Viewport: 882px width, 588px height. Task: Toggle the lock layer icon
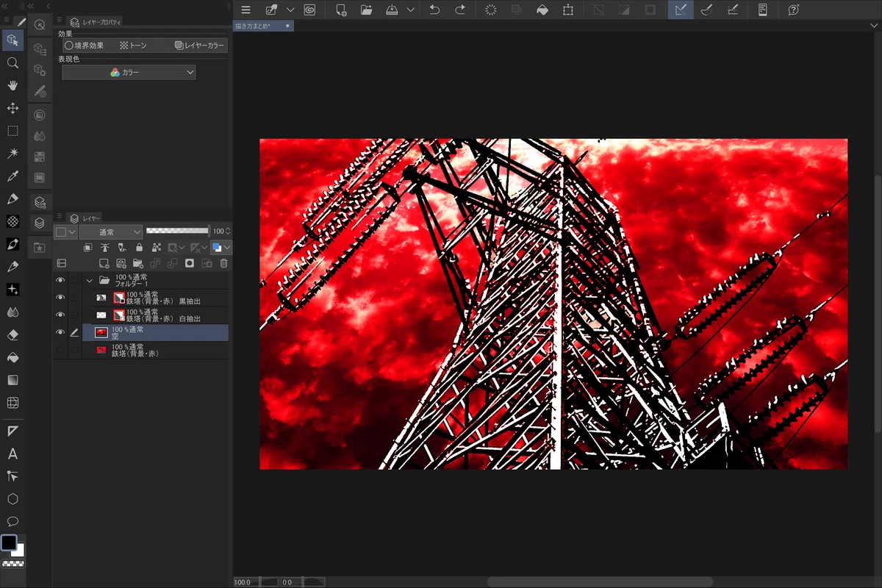pyautogui.click(x=139, y=247)
